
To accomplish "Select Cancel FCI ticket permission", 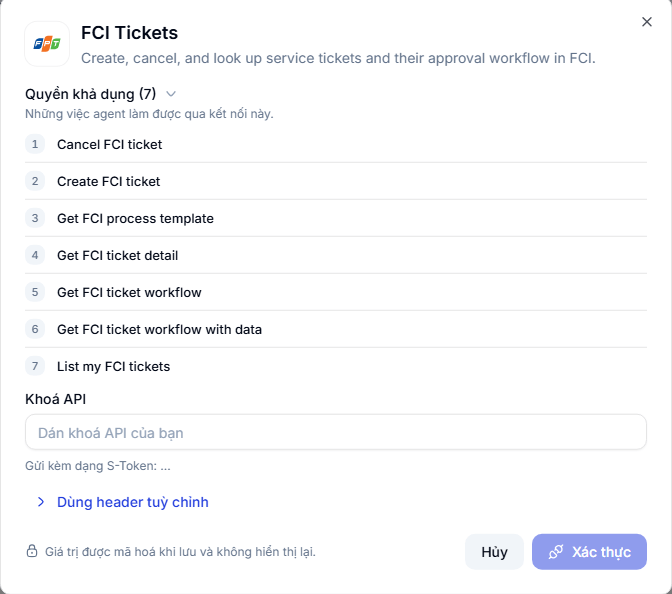I will point(336,144).
